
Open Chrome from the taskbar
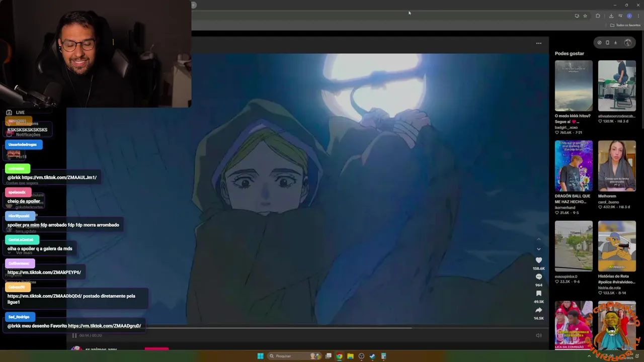coord(339,356)
